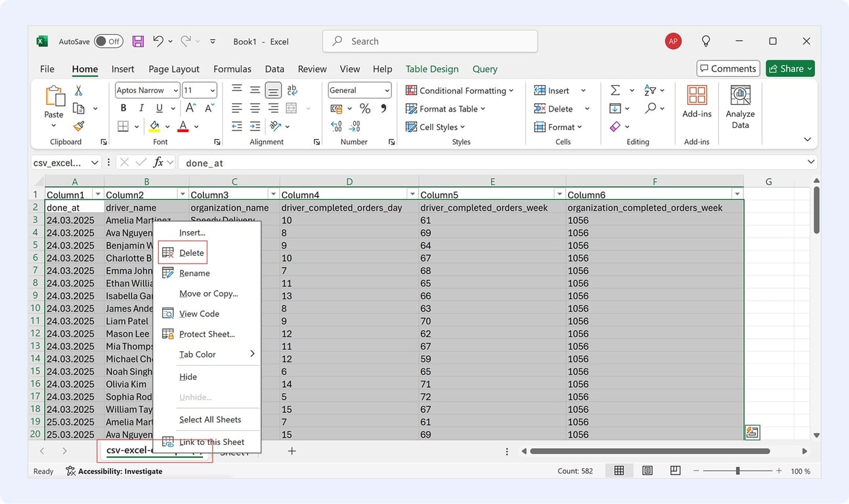Click the Copy icon in Clipboard group

[79, 108]
